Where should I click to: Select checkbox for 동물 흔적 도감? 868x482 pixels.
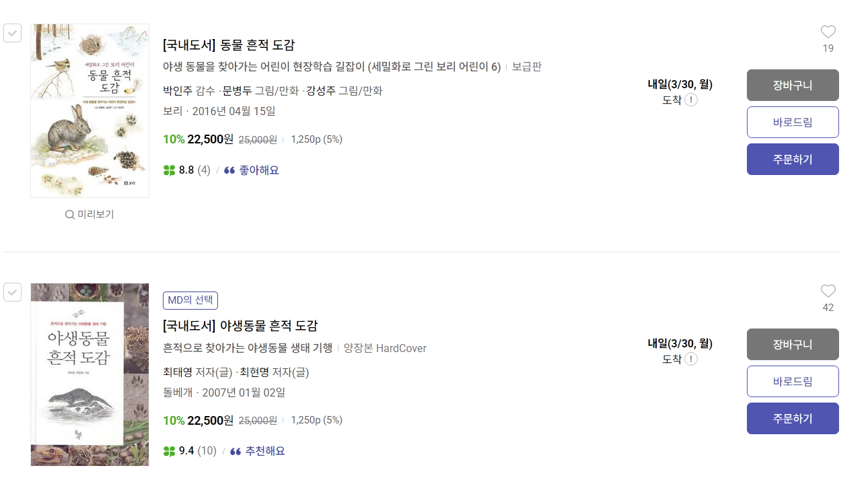point(13,33)
